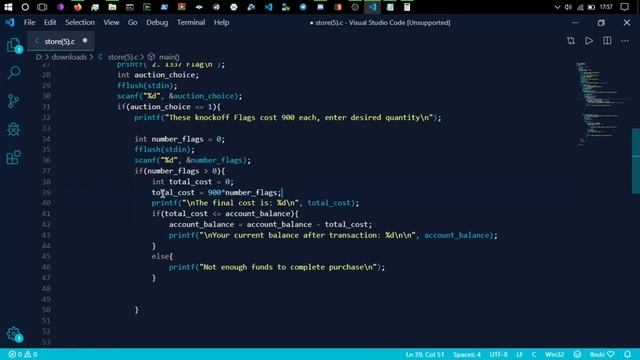The image size is (640, 360).
Task: Show hidden system tray icons chevron
Action: (557, 7)
